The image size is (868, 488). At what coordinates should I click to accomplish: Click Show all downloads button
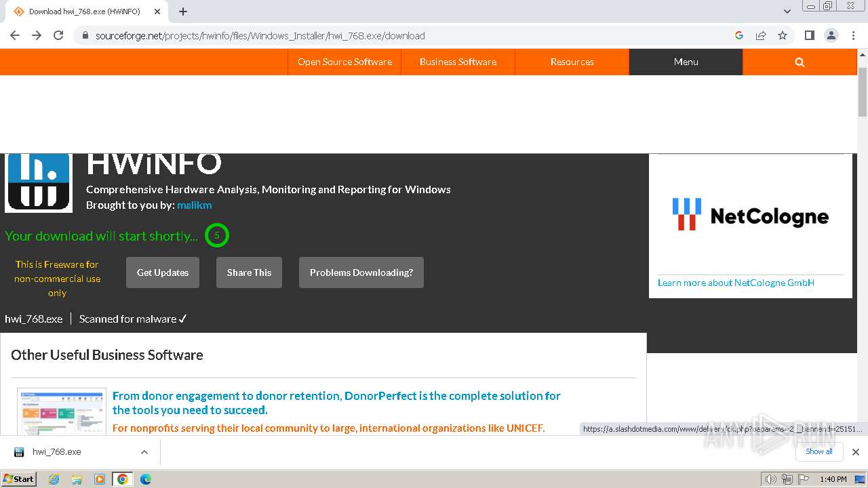coord(819,451)
